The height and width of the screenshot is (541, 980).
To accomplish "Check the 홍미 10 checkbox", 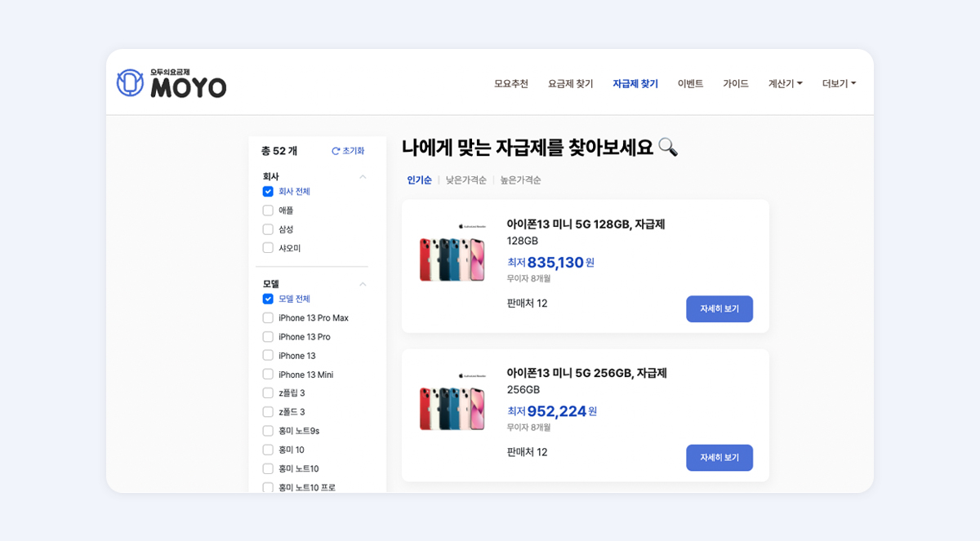I will (x=268, y=450).
